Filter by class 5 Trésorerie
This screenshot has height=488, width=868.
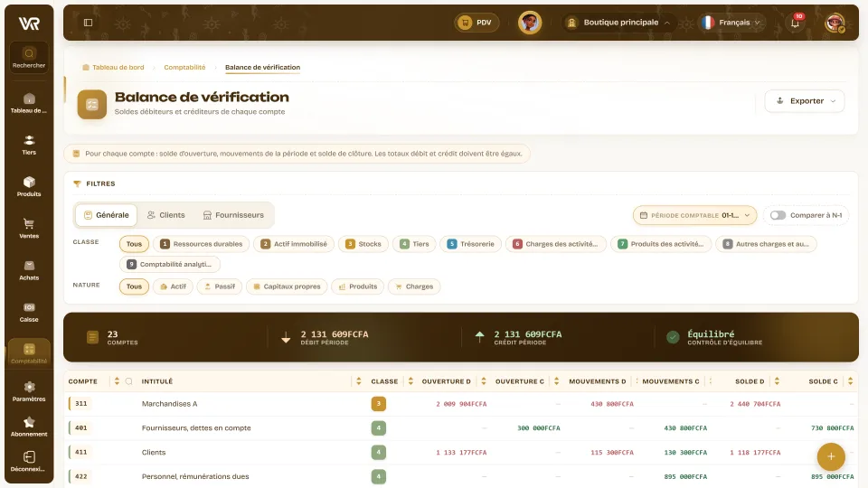click(470, 244)
